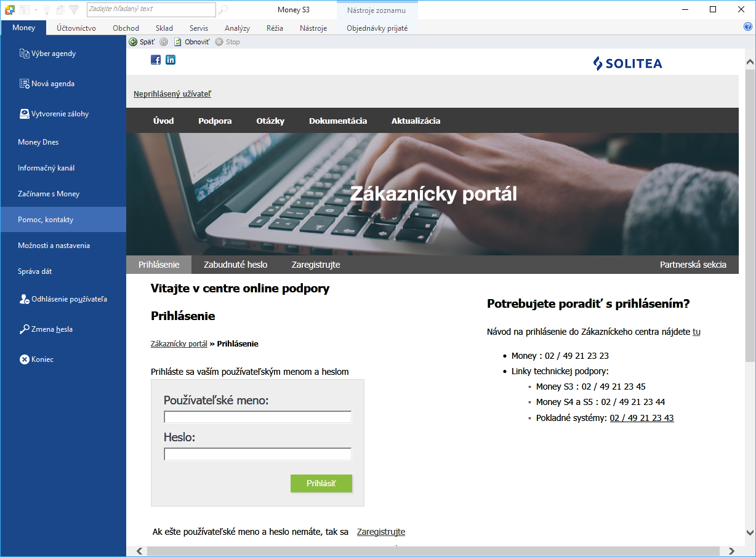Open Zmena hesla in sidebar
This screenshot has width=756, height=557.
[x=63, y=329]
